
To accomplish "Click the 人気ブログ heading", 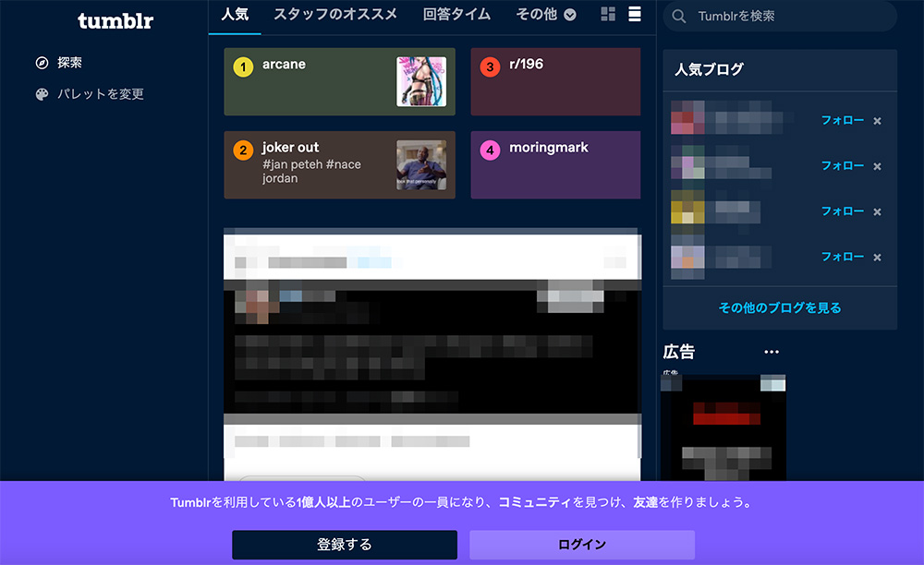I will (x=709, y=69).
